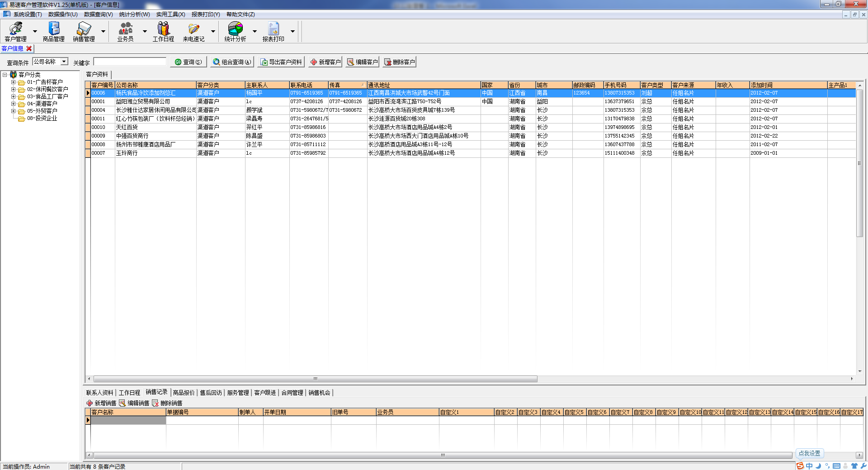Sort by the 添加时间 column header
This screenshot has width=868, height=470.
(788, 85)
